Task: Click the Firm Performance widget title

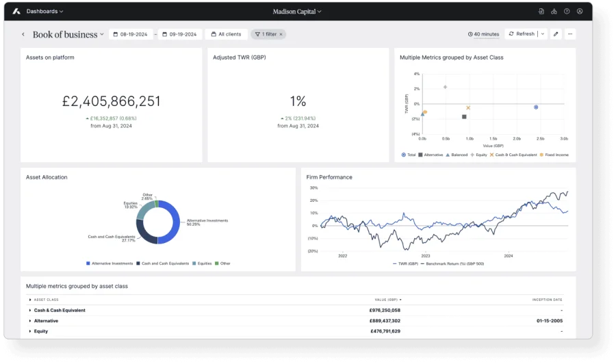Action: point(329,177)
